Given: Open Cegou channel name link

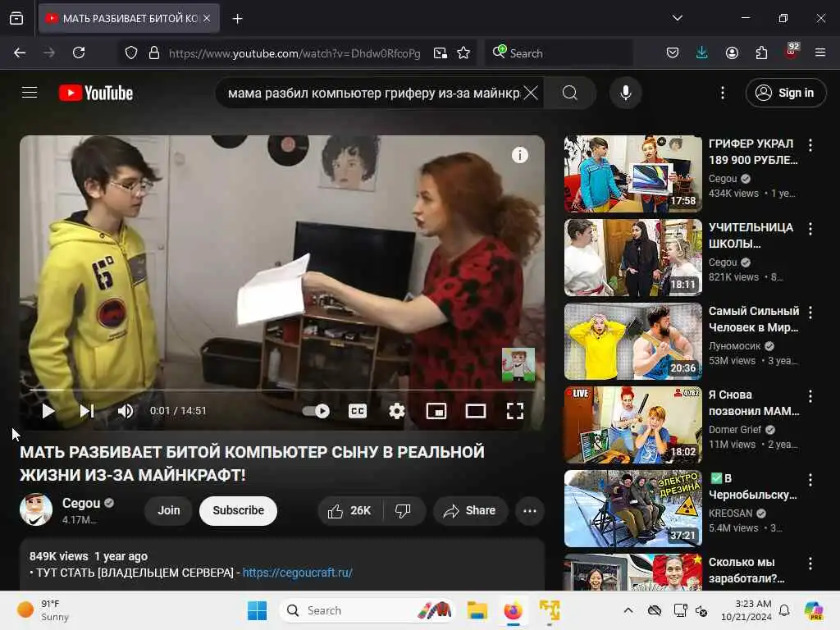Looking at the screenshot, I should tap(81, 503).
